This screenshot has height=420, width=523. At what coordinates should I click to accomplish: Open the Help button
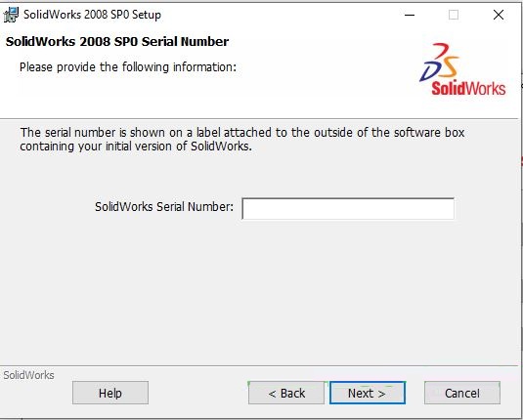[x=110, y=393]
